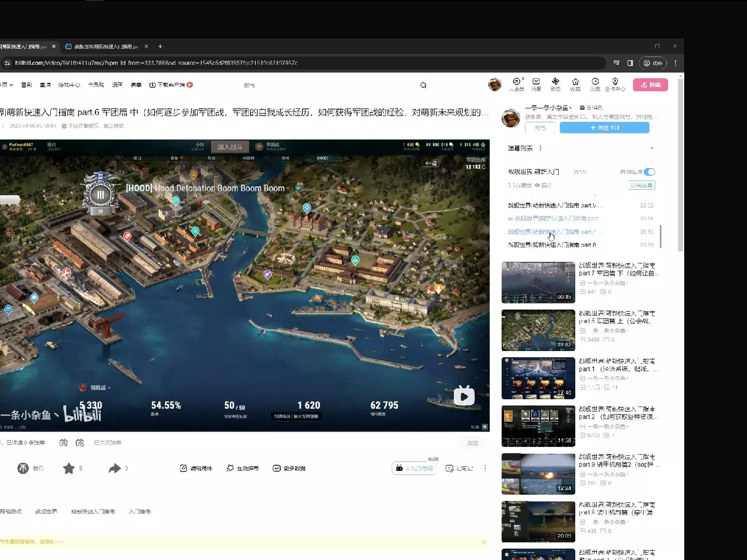The image size is (747, 560).
Task: Open 番剧 in top navigation
Action: [x=26, y=85]
